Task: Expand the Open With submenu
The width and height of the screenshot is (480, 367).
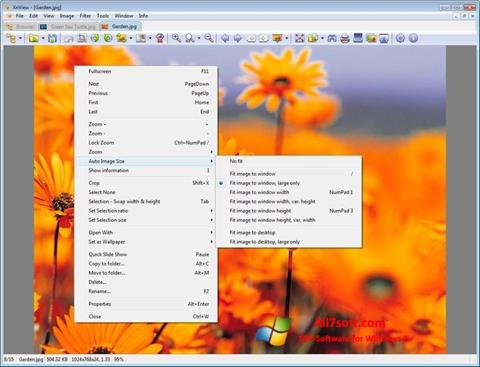Action: coord(146,233)
